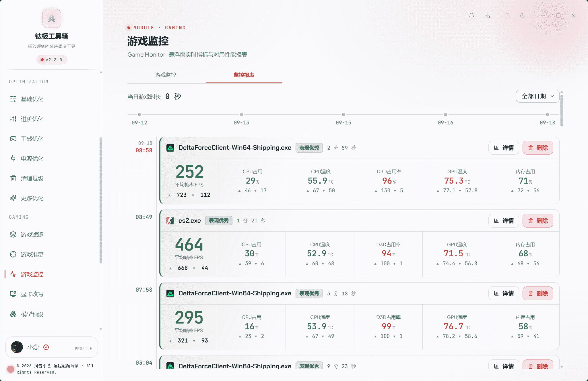Open 详情 for the 07:58 DeltaForce session
This screenshot has height=381, width=588.
click(x=504, y=294)
